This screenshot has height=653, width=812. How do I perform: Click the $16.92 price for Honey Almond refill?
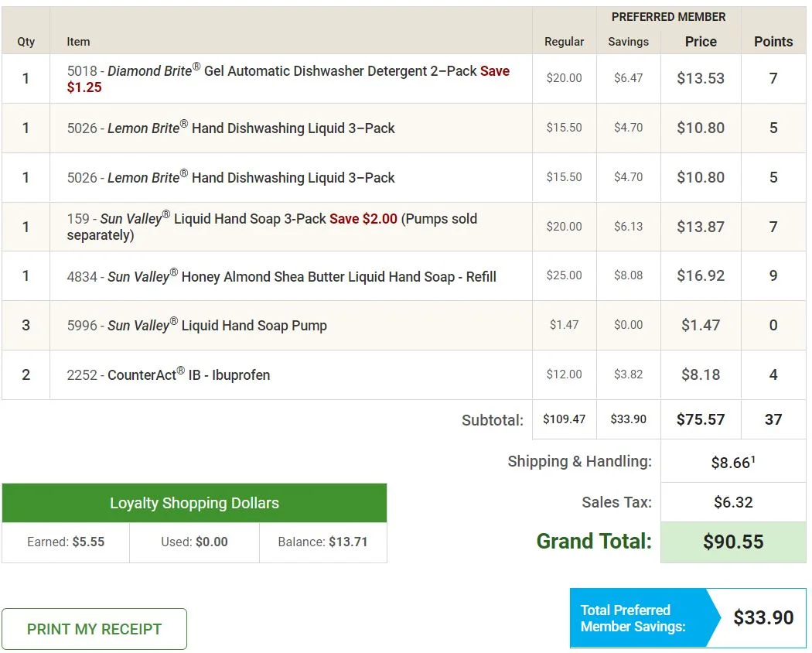(x=701, y=275)
